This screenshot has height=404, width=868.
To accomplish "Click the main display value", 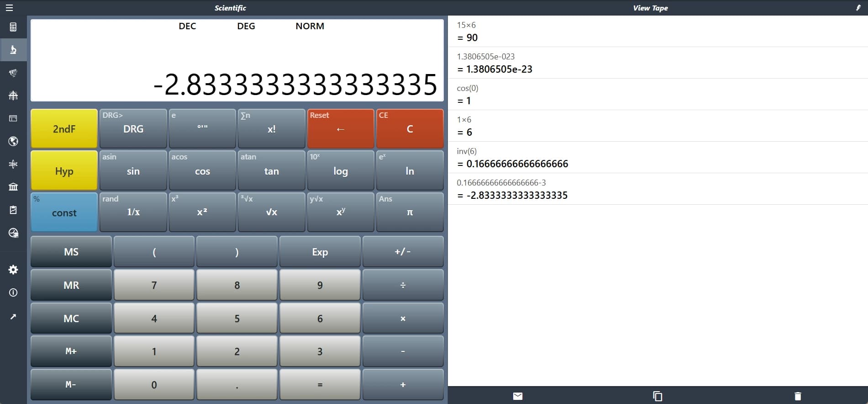I will 295,85.
